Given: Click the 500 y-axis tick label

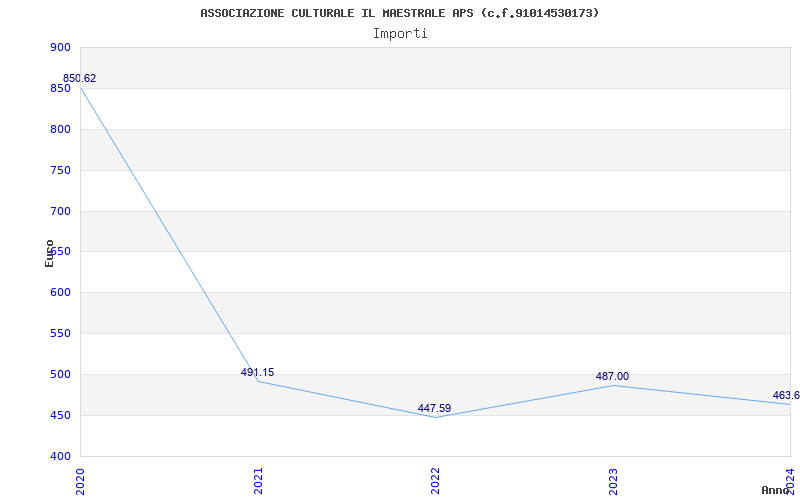Looking at the screenshot, I should [x=60, y=374].
